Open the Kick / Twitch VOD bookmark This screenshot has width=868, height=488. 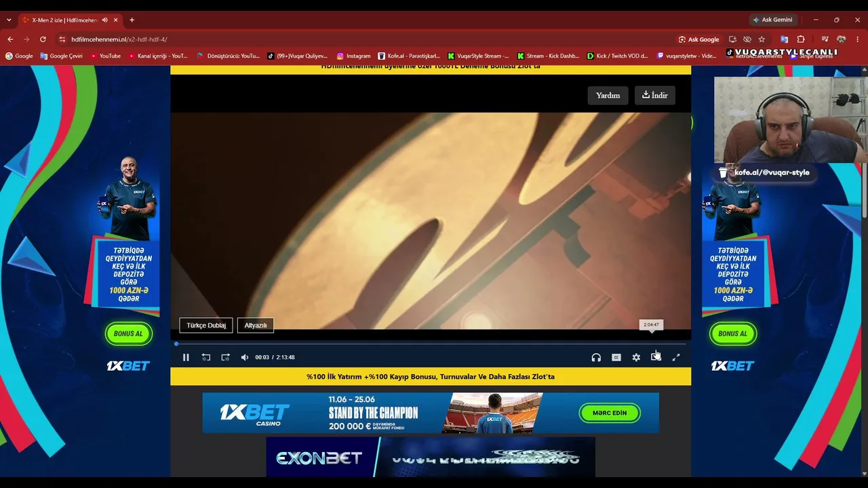(x=618, y=56)
